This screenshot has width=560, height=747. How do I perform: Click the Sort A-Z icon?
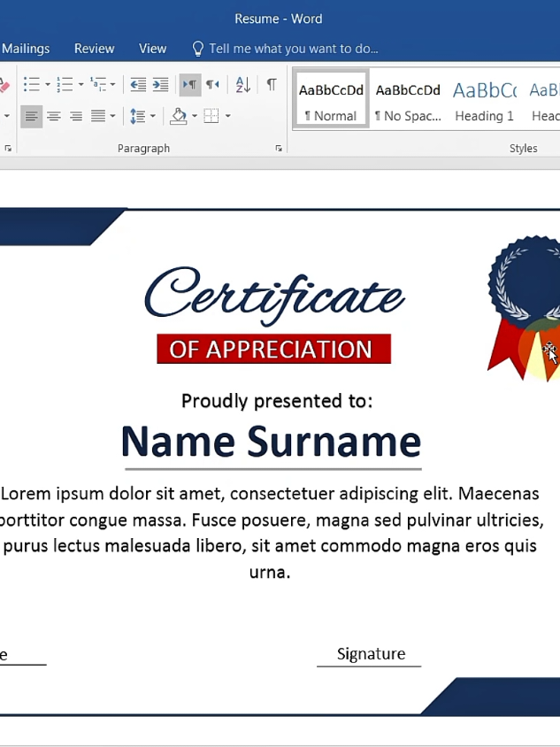tap(243, 85)
